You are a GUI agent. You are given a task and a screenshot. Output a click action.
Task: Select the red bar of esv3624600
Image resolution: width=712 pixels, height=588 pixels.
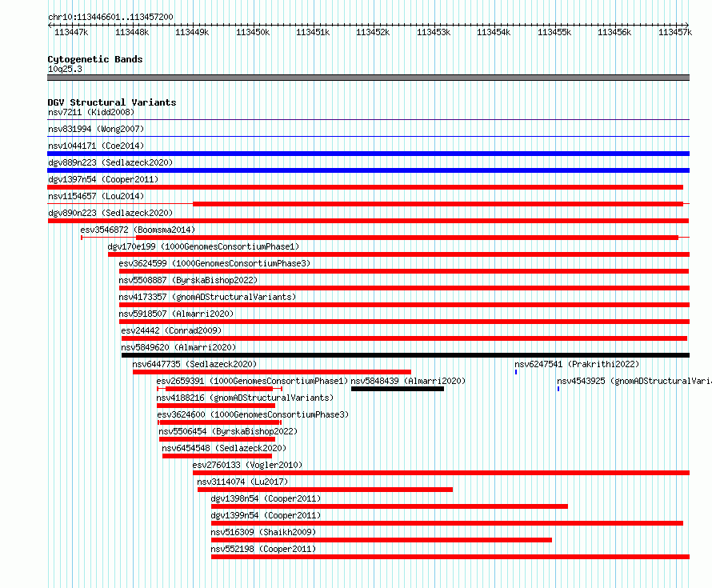220,422
